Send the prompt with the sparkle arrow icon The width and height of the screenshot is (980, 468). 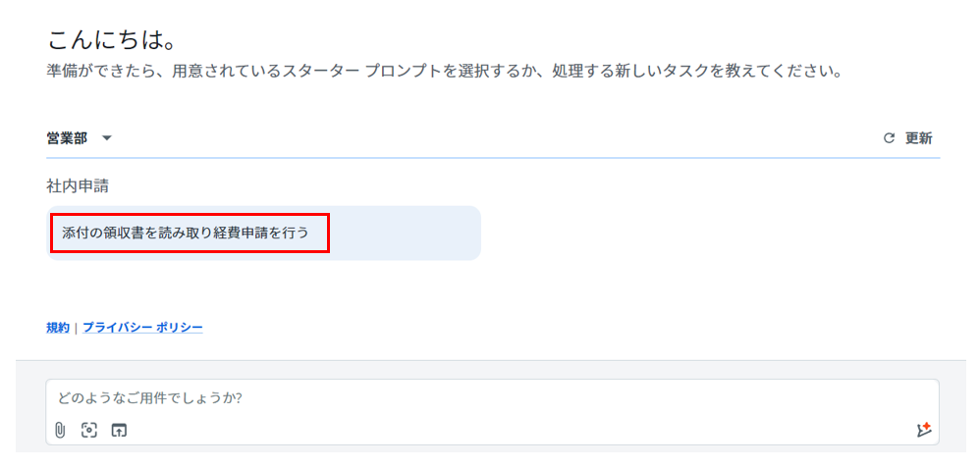(x=924, y=430)
